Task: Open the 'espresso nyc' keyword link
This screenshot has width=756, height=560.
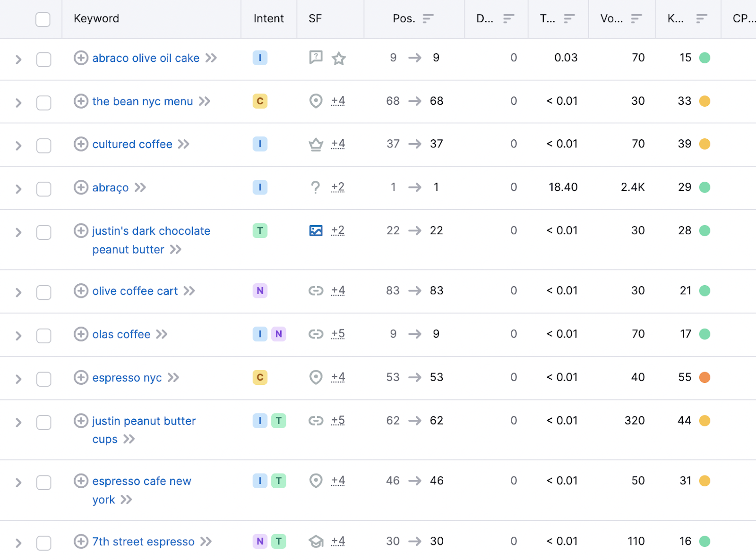Action: 127,378
